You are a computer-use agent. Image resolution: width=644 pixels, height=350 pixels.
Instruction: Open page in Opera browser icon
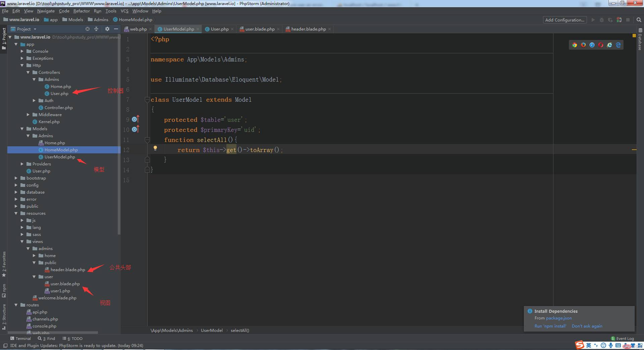point(601,45)
